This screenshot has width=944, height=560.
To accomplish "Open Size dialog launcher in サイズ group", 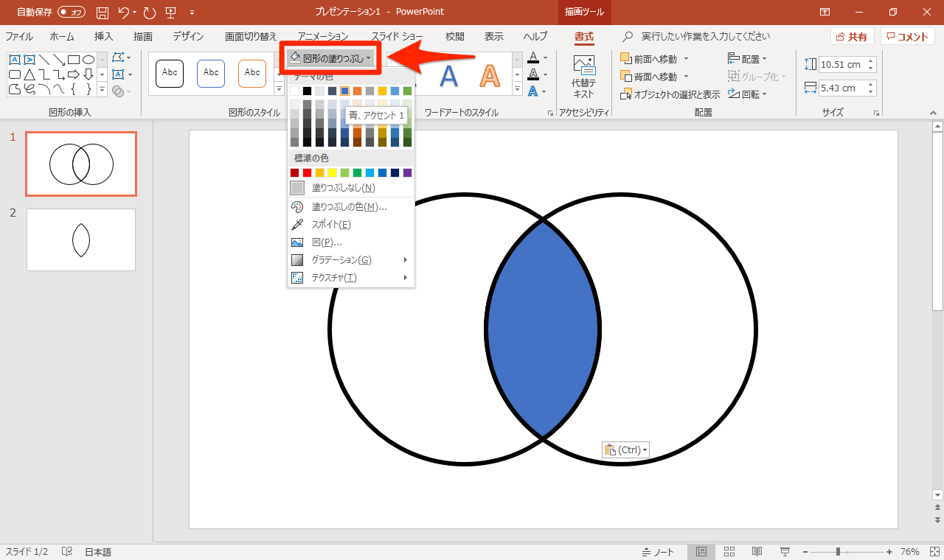I will coord(876,113).
